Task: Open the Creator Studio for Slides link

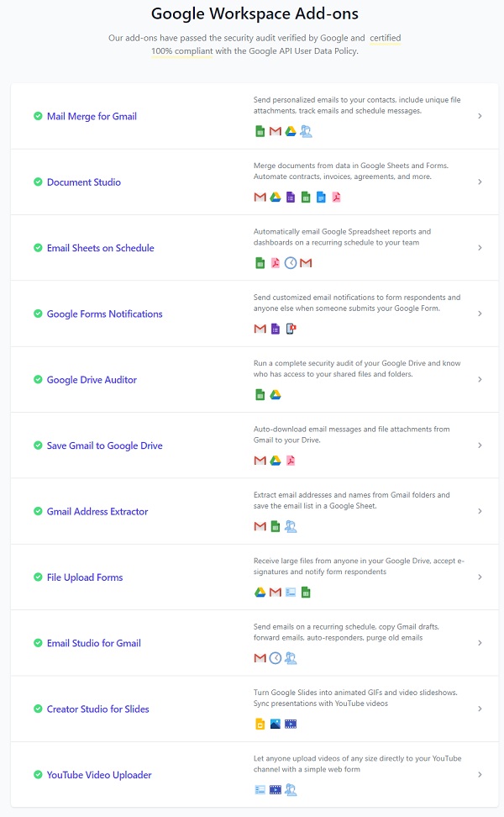Action: [x=97, y=709]
